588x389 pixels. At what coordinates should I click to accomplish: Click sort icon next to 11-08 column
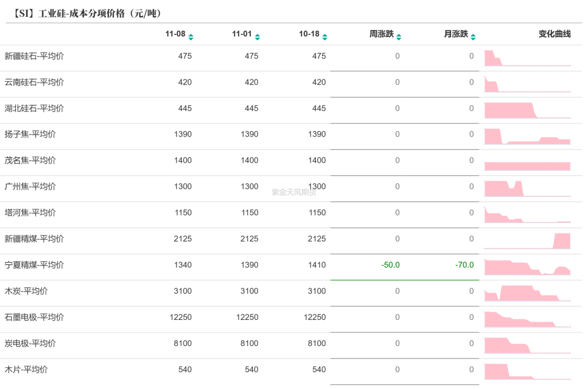tap(191, 37)
